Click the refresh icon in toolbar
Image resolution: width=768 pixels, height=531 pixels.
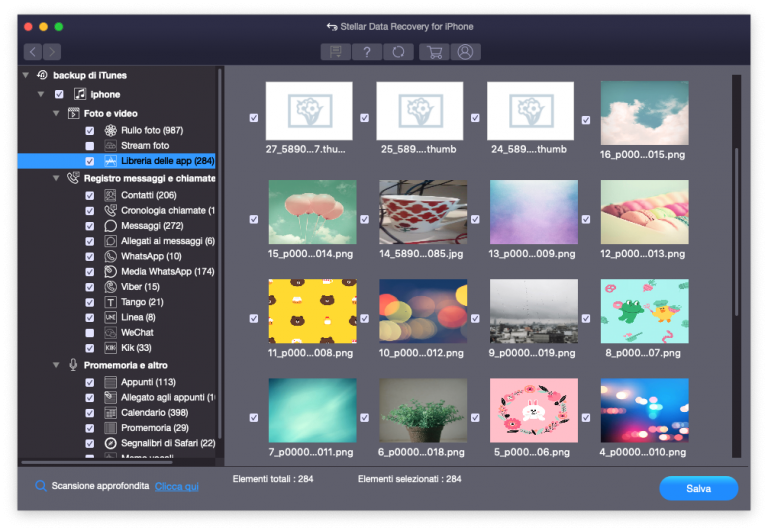pyautogui.click(x=399, y=52)
